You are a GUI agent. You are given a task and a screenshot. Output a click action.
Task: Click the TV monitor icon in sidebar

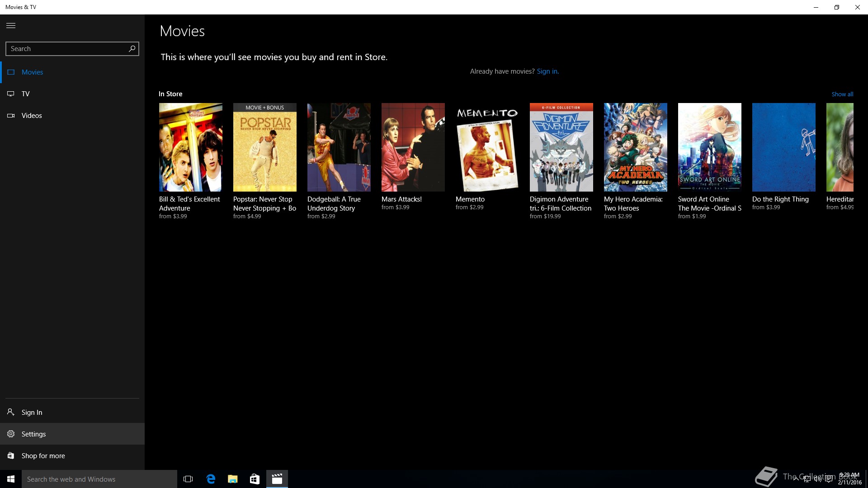(x=11, y=94)
